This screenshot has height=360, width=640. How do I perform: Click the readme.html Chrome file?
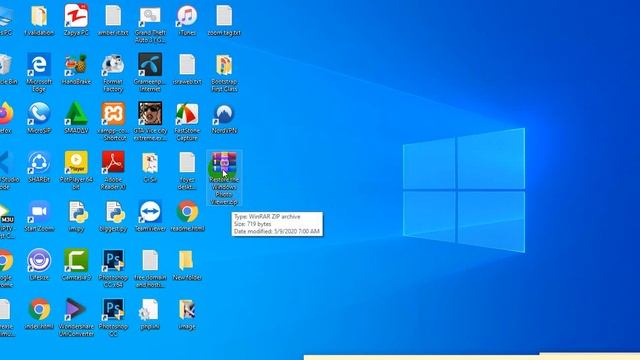click(187, 211)
